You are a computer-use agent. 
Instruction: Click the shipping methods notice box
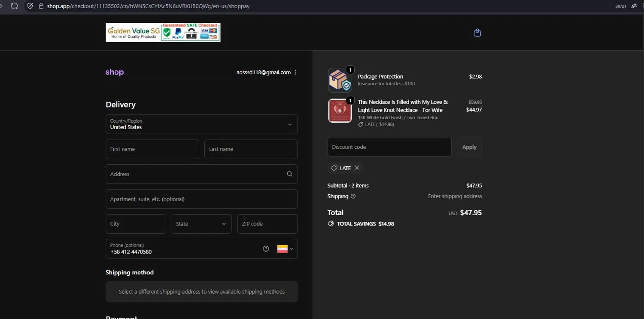[201, 292]
